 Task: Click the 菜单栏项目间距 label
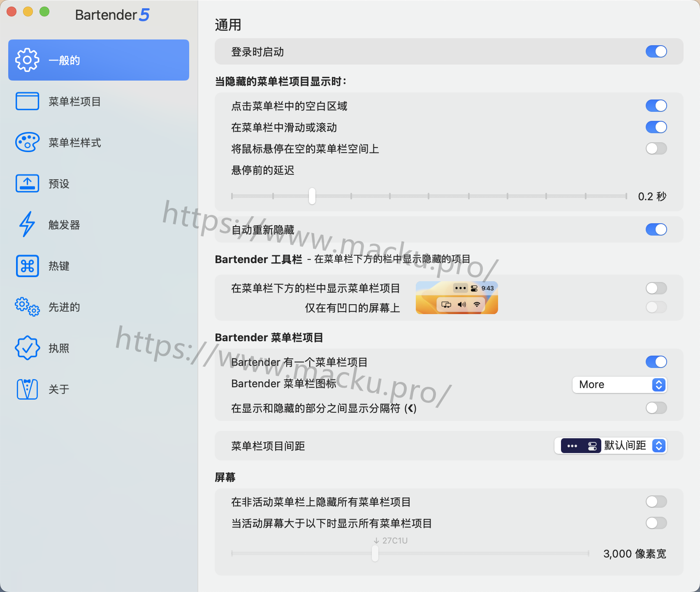[x=268, y=446]
